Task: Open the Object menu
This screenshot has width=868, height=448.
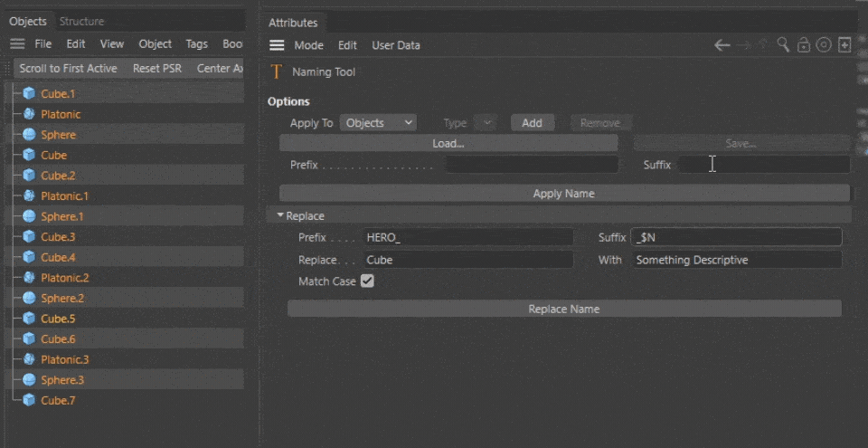Action: coord(155,43)
